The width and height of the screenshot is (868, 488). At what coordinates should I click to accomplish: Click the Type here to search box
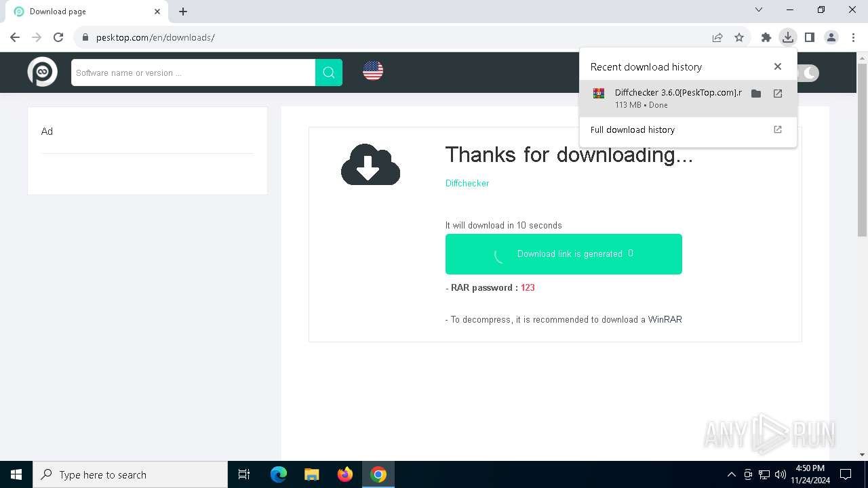point(130,474)
